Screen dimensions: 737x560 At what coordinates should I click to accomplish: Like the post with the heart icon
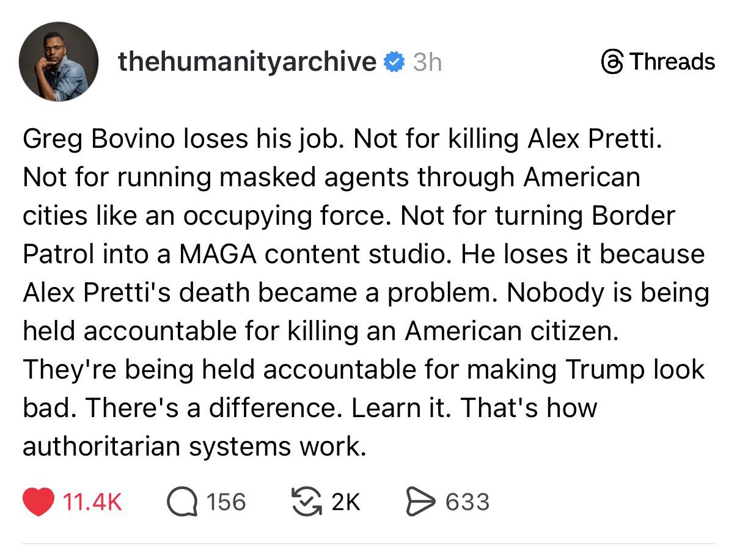(x=40, y=502)
